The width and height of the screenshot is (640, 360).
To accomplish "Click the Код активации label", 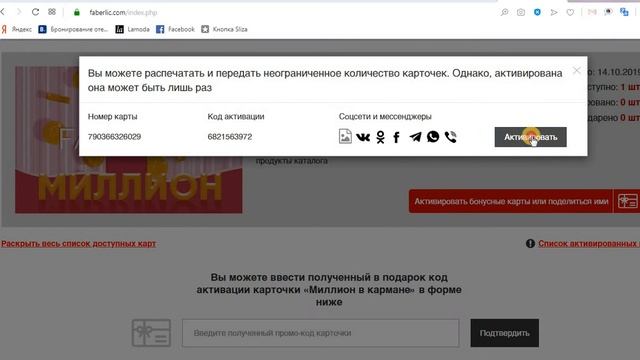I will pyautogui.click(x=236, y=116).
